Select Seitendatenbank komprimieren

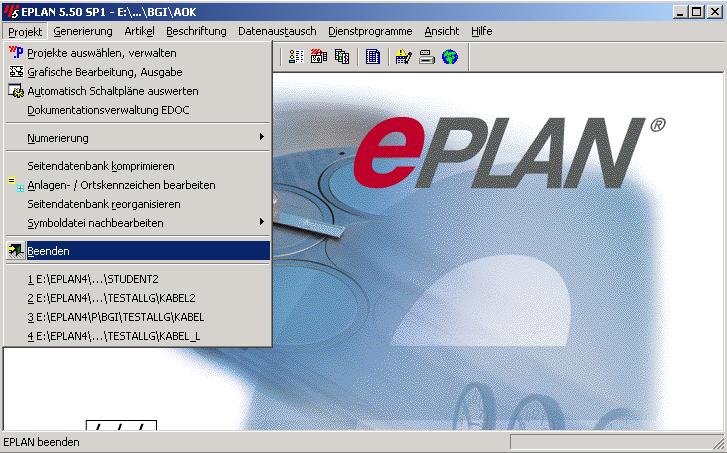point(101,166)
